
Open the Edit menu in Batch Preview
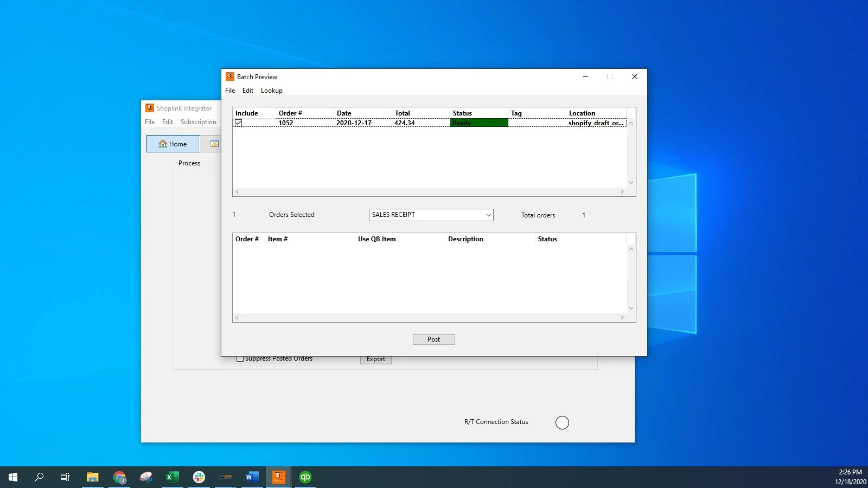(x=247, y=91)
